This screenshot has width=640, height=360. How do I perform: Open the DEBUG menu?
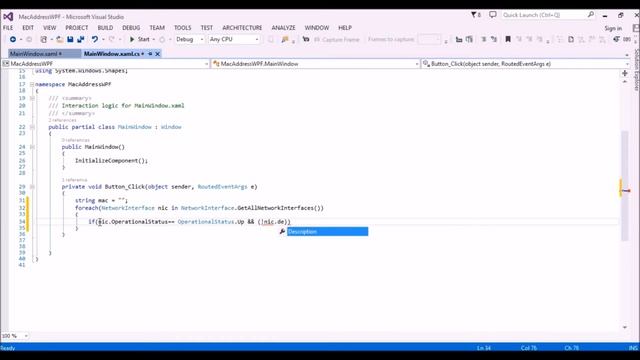131,28
